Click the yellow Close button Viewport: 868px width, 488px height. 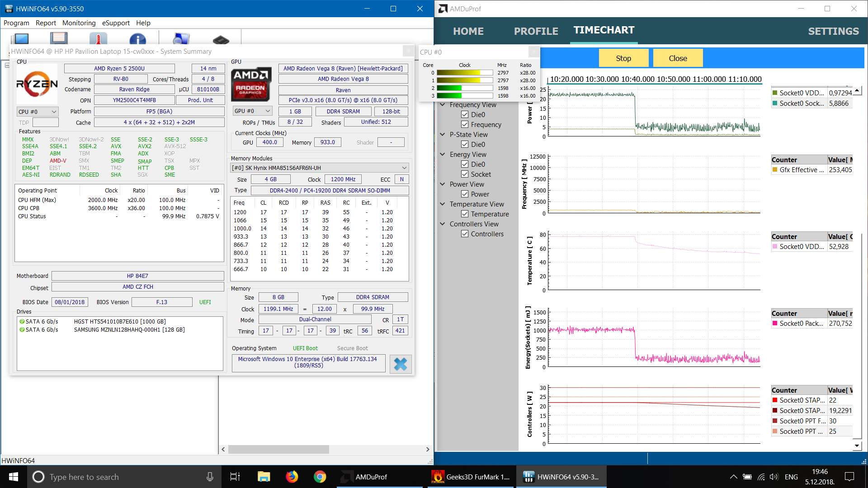click(678, 58)
